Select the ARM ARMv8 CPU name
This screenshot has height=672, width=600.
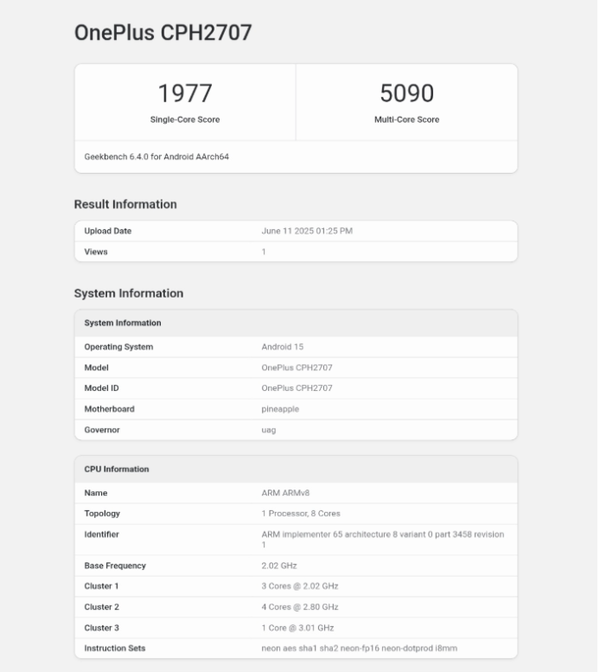click(285, 493)
